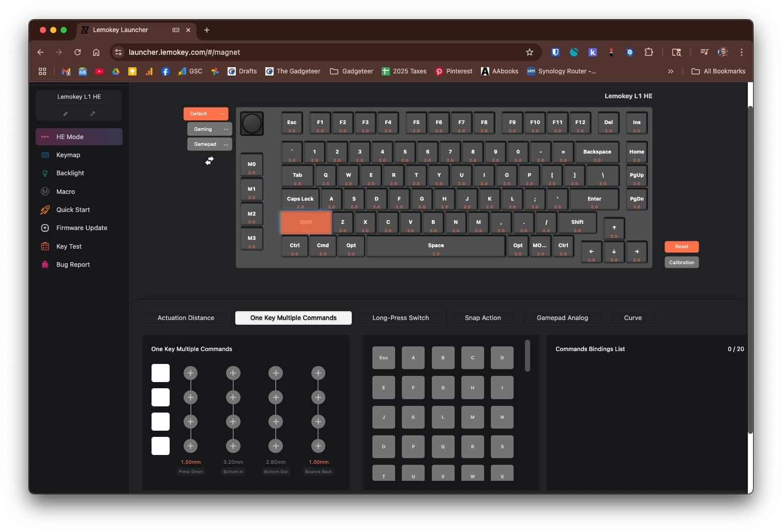
Task: Click the fourth white key slot box
Action: click(x=160, y=446)
